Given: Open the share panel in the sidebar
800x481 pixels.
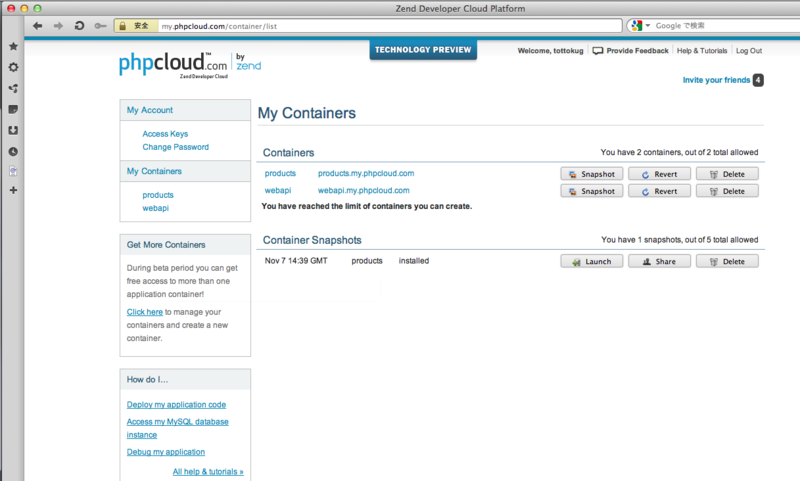Looking at the screenshot, I should (x=13, y=88).
